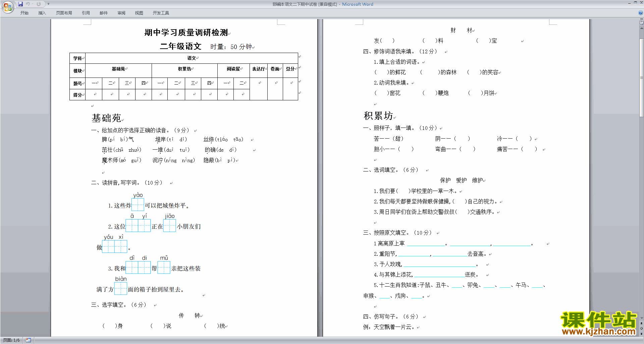Viewport: 644px width, 344px height.
Task: Open the round Office button menu
Action: [x=7, y=7]
